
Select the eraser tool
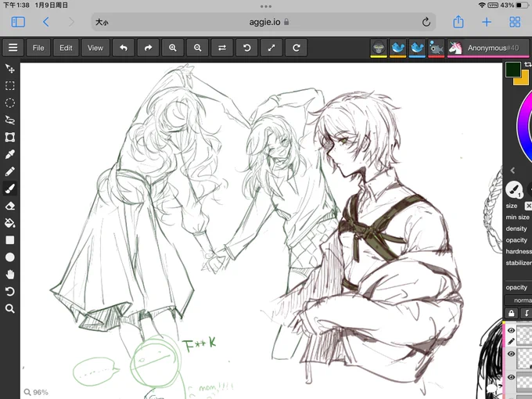pyautogui.click(x=10, y=206)
